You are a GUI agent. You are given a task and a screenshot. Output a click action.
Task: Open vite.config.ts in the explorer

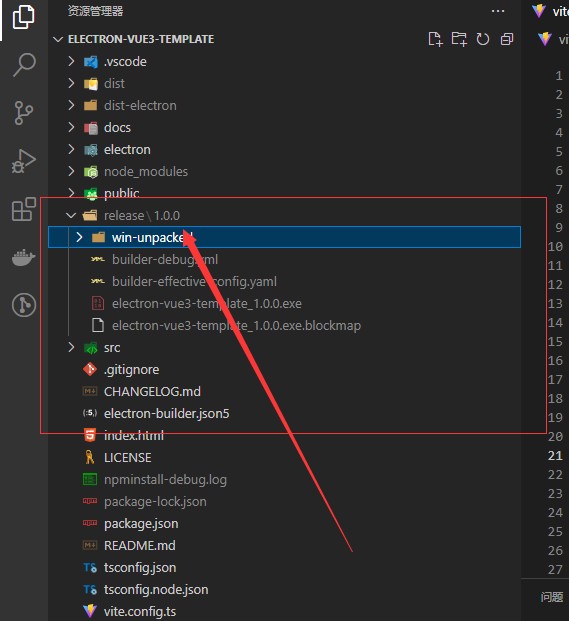140,611
